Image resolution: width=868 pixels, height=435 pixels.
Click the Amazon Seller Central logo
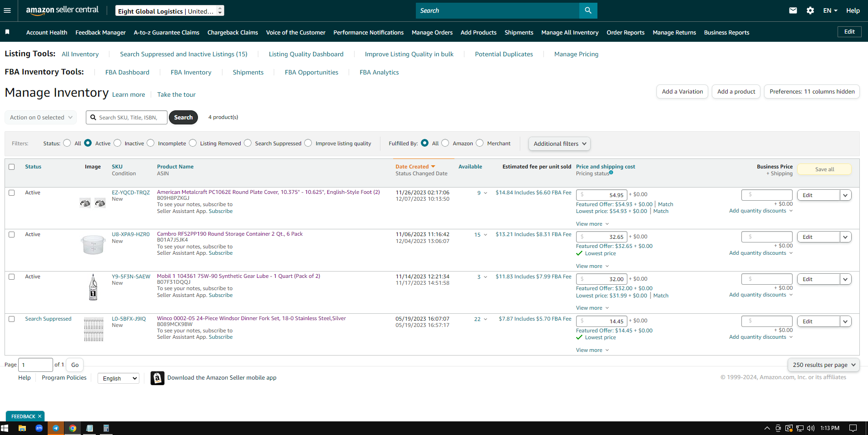tap(62, 10)
